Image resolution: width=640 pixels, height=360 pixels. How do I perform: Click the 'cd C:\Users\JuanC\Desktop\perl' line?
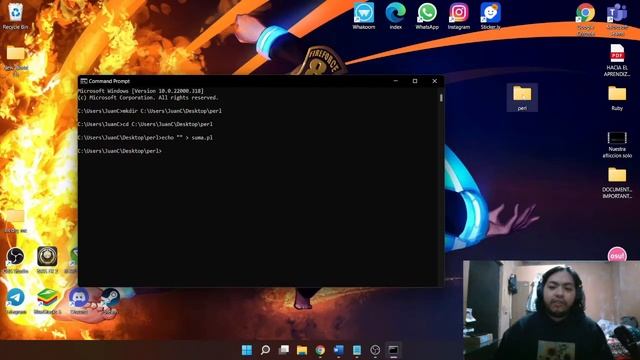coord(145,124)
